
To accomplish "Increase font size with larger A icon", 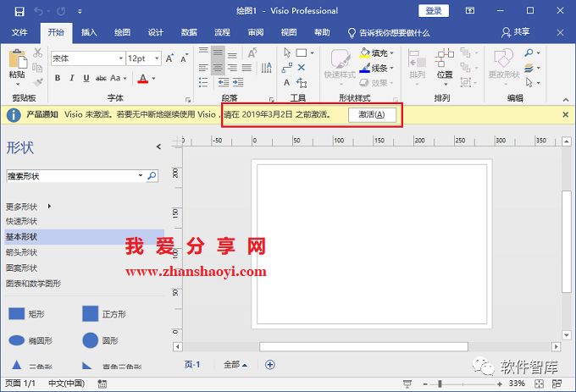I will point(169,58).
